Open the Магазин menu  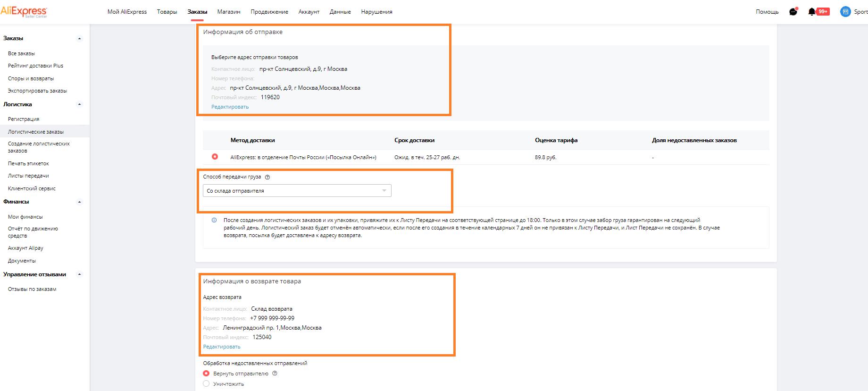tap(229, 12)
